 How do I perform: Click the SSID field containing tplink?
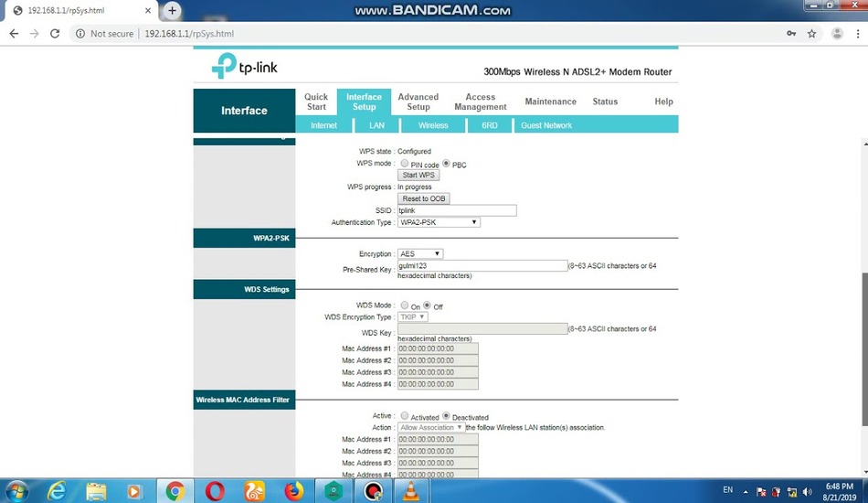[x=457, y=210]
